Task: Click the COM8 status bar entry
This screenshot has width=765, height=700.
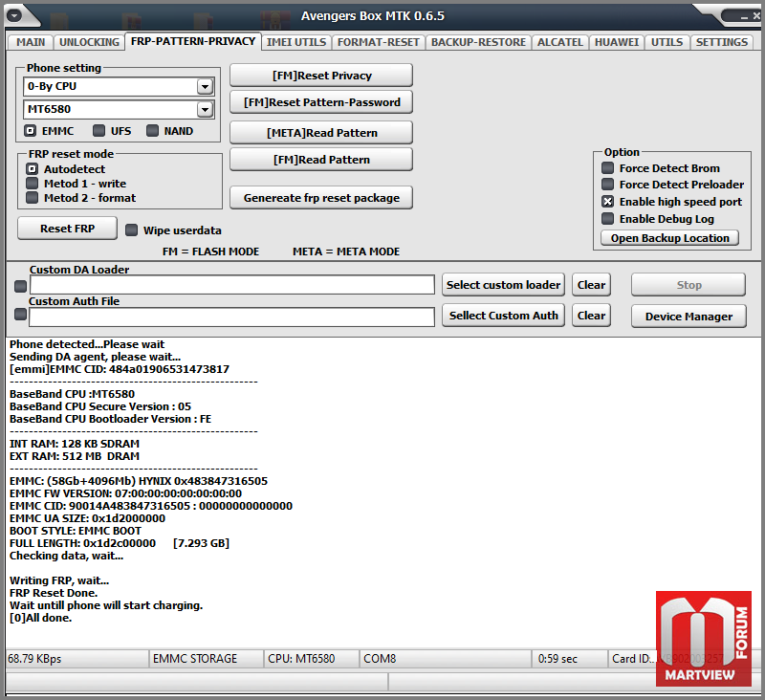Action: click(445, 659)
